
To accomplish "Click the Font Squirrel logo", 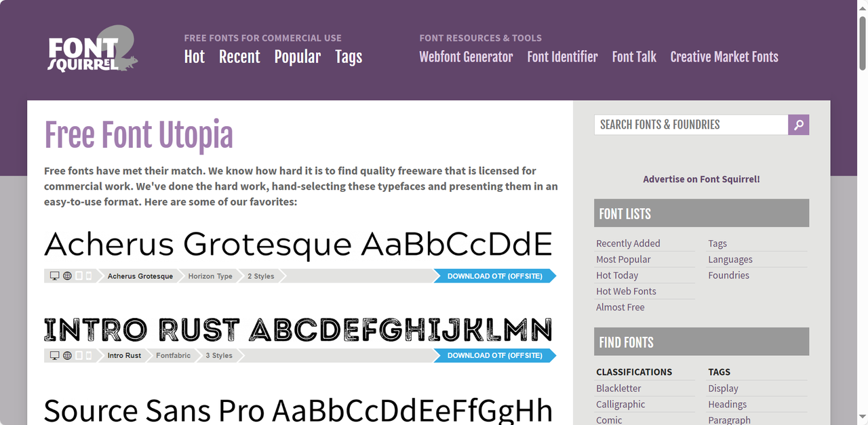I will pyautogui.click(x=92, y=50).
